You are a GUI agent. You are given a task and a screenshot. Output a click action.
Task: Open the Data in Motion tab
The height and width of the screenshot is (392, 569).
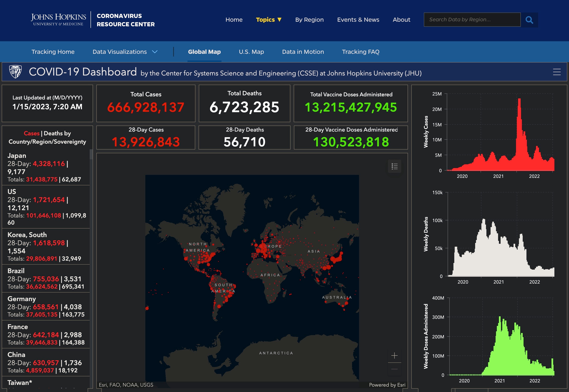pos(303,52)
